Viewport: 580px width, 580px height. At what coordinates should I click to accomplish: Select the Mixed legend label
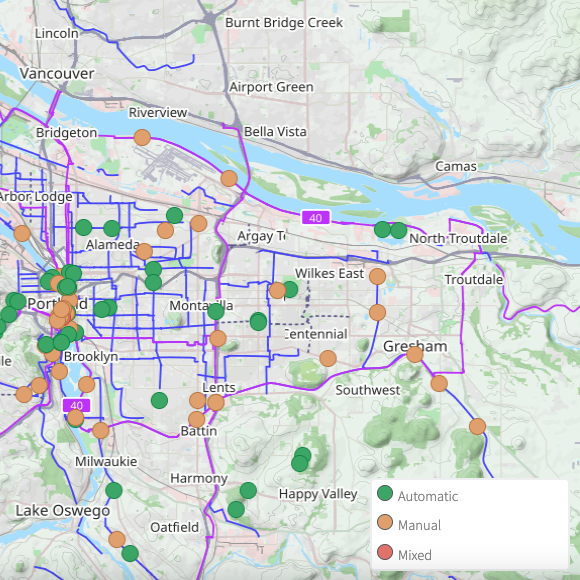[x=415, y=555]
